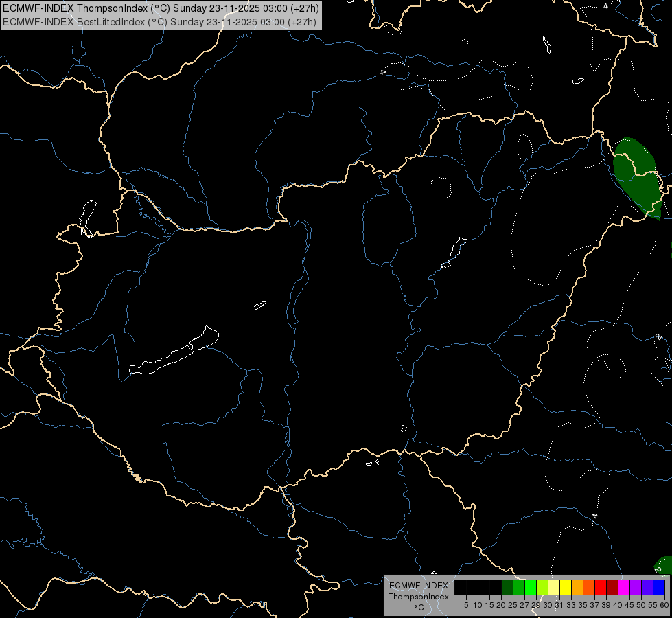The image size is (672, 618).
Task: Select the pale yellow 30–31 legend swatch
Action: [554, 588]
